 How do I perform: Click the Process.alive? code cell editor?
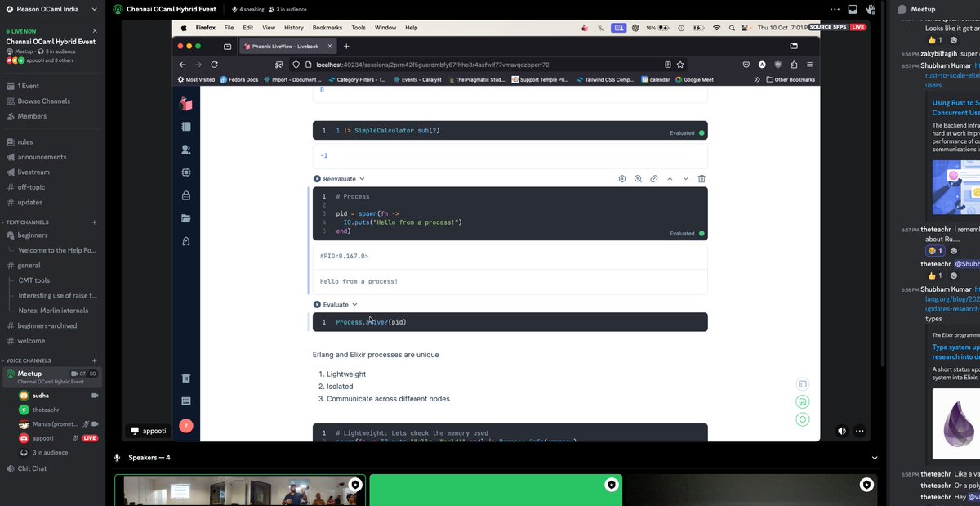[510, 322]
